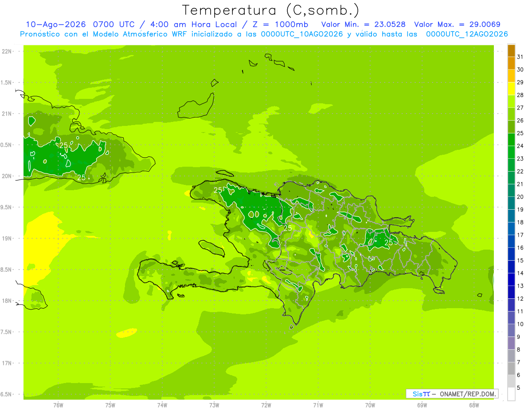Click the "18N" latitude label
This screenshot has height=411, width=532.
click(7, 301)
